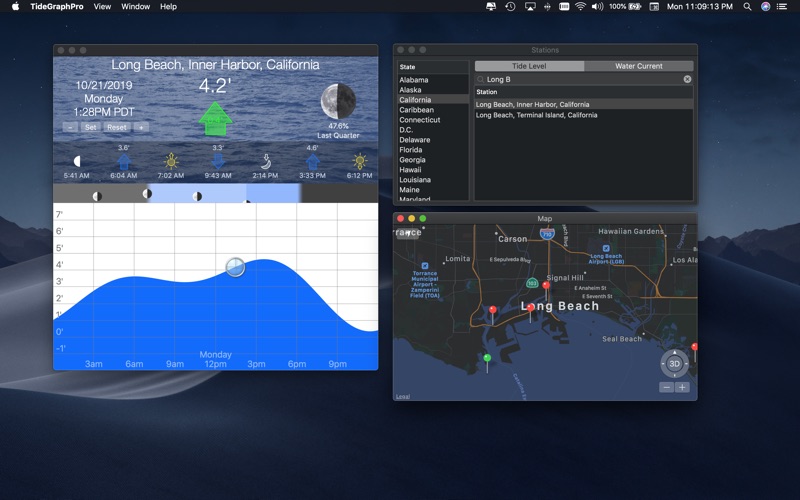Click the Set date button
This screenshot has height=500, width=800.
pos(90,127)
